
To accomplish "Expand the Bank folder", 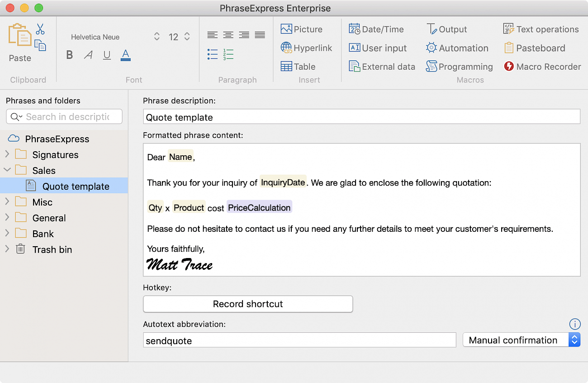I will coord(7,234).
